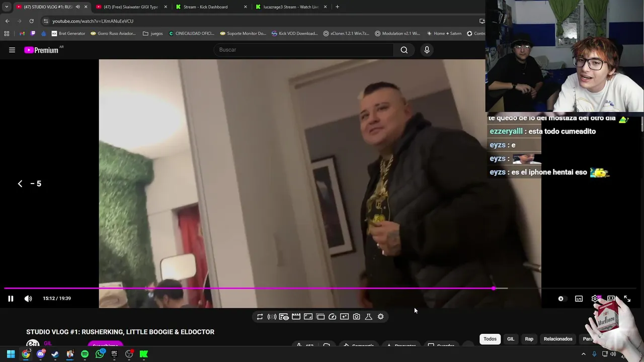Go to YouTube Premium home logo
This screenshot has height=362, width=644.
tap(41, 50)
